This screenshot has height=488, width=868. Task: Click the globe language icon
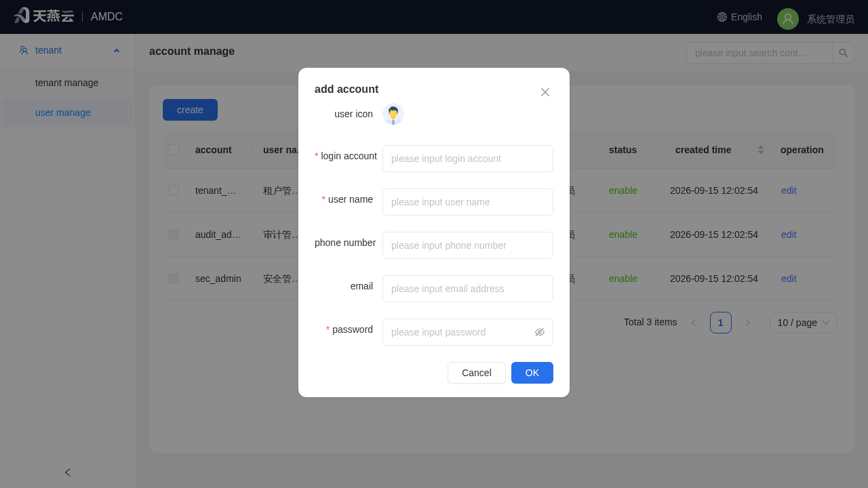coord(722,17)
